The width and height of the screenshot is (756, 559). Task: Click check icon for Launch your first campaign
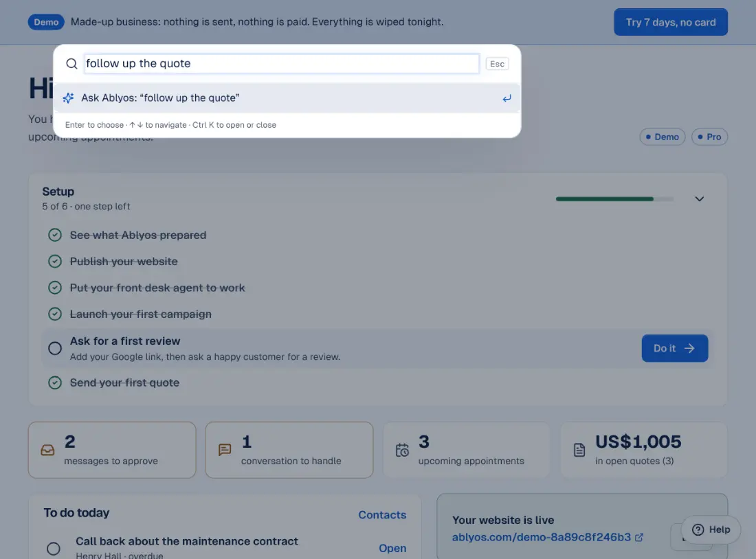click(x=55, y=315)
